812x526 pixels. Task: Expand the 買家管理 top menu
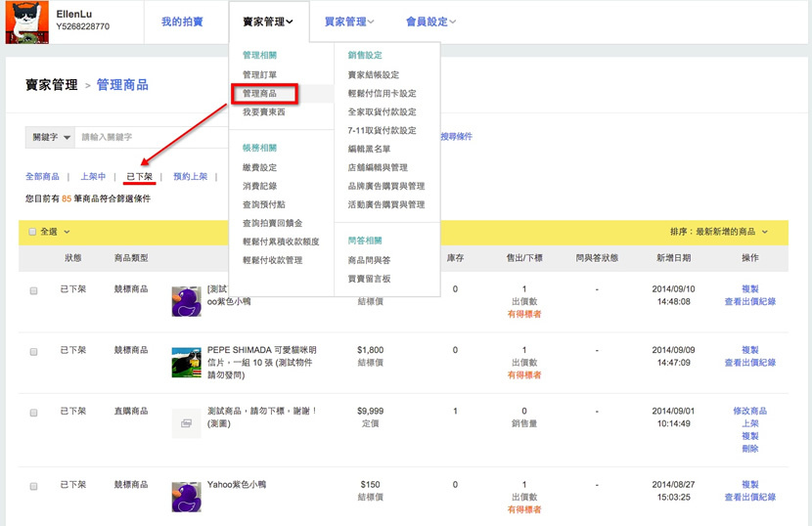(348, 22)
